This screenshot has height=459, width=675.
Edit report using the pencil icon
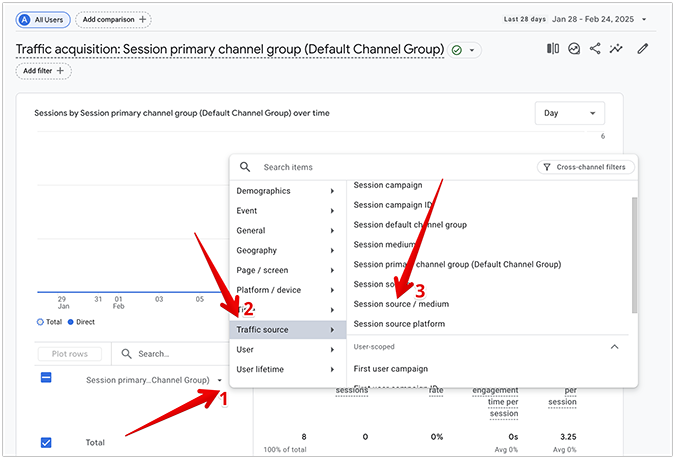point(643,49)
